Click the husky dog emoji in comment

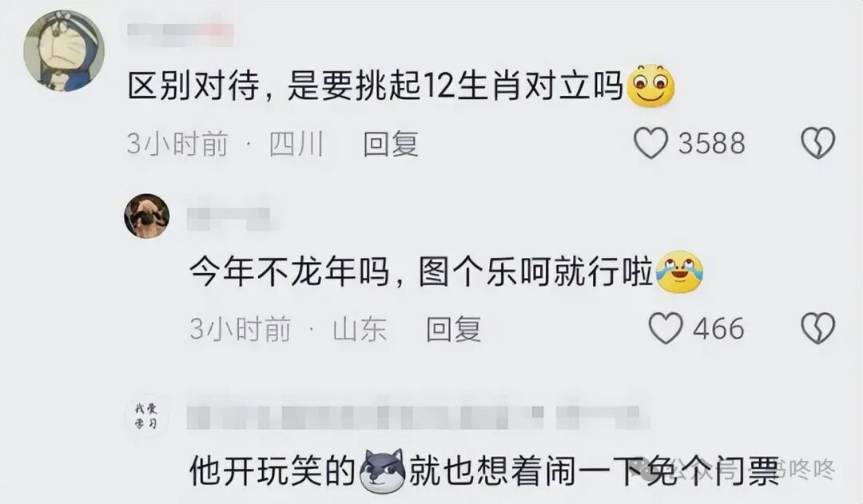(x=383, y=470)
